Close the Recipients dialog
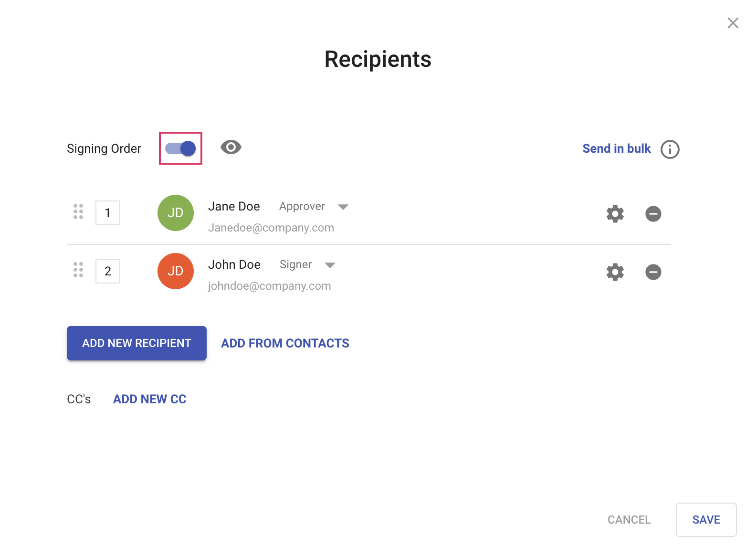Screen dimensions: 756x547 point(733,23)
